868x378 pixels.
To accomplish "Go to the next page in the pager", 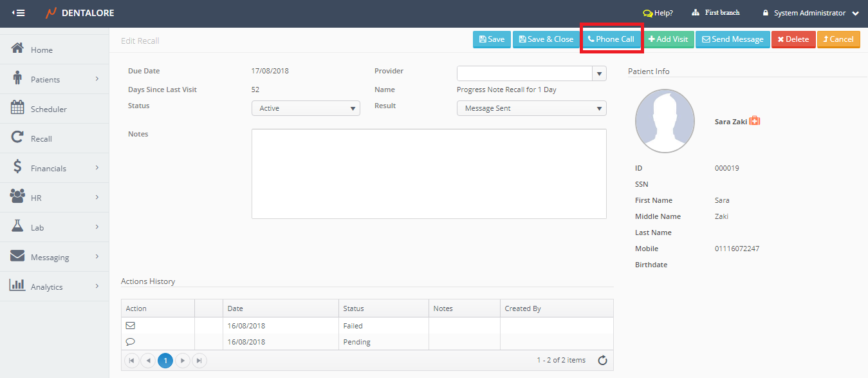I will click(183, 361).
